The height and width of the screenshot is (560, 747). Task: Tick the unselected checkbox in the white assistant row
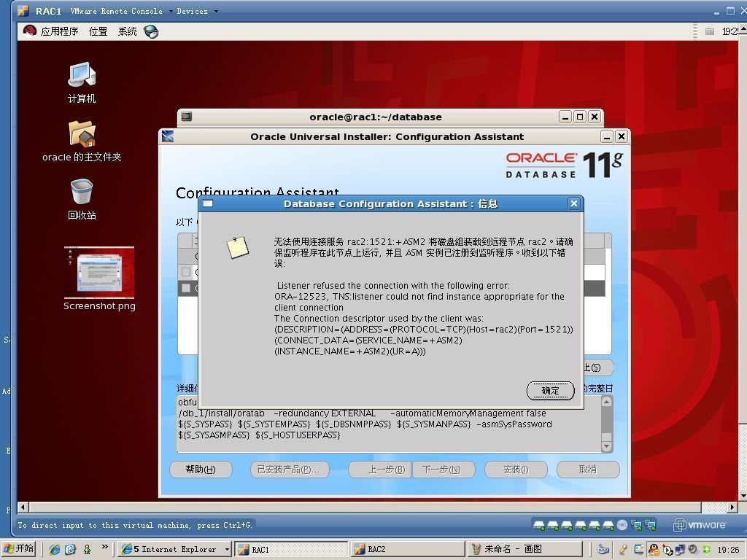[186, 272]
